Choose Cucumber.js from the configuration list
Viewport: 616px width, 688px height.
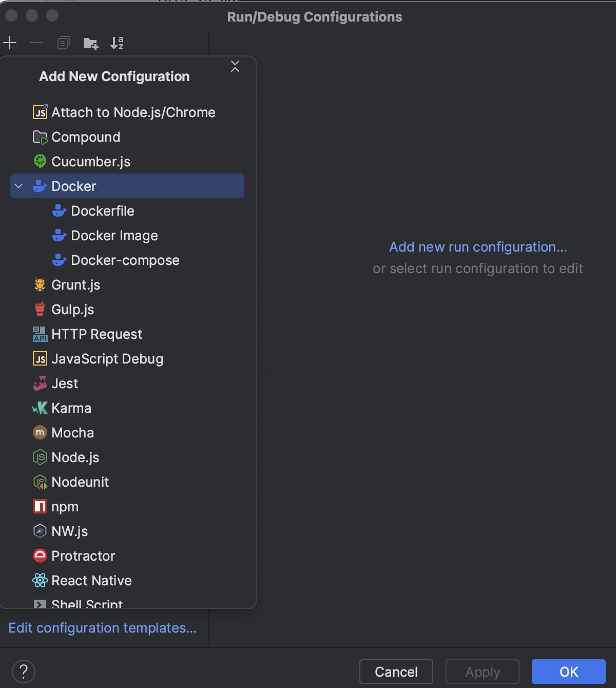point(90,161)
